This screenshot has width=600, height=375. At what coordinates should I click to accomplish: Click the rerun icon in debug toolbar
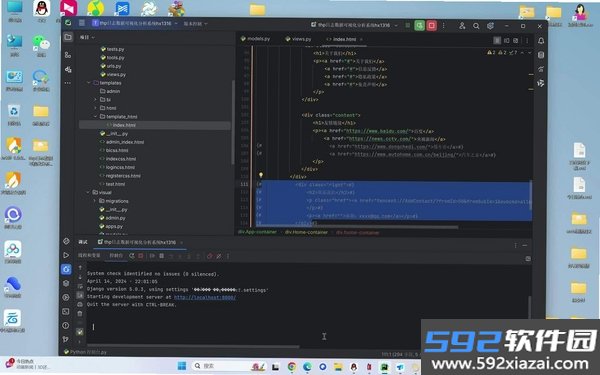point(132,256)
